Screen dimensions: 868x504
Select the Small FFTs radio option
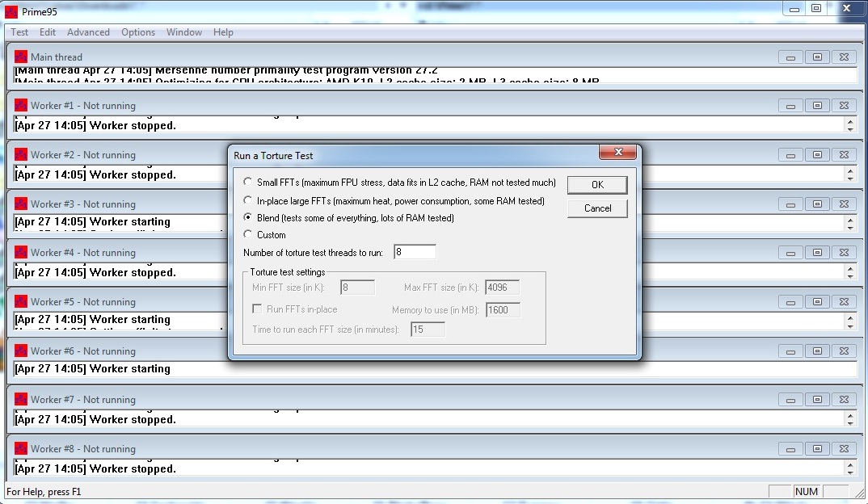coord(247,182)
